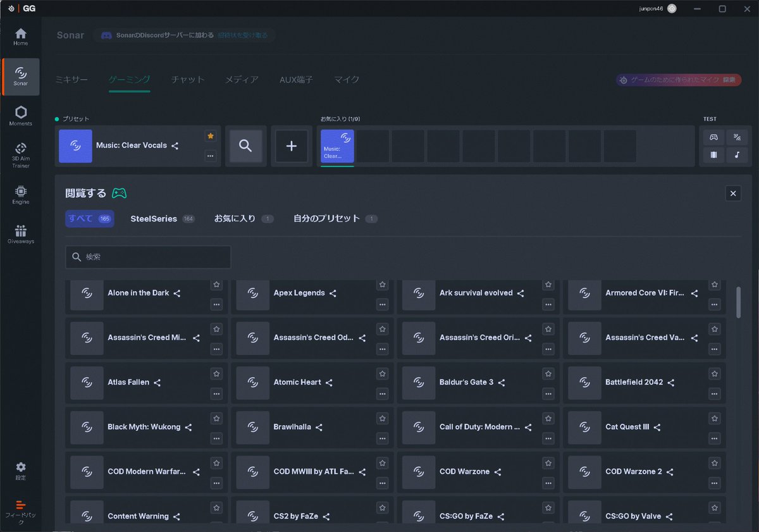Share the Cat Quest III preset
Viewport: 759px width, 532px height.
coord(657,427)
